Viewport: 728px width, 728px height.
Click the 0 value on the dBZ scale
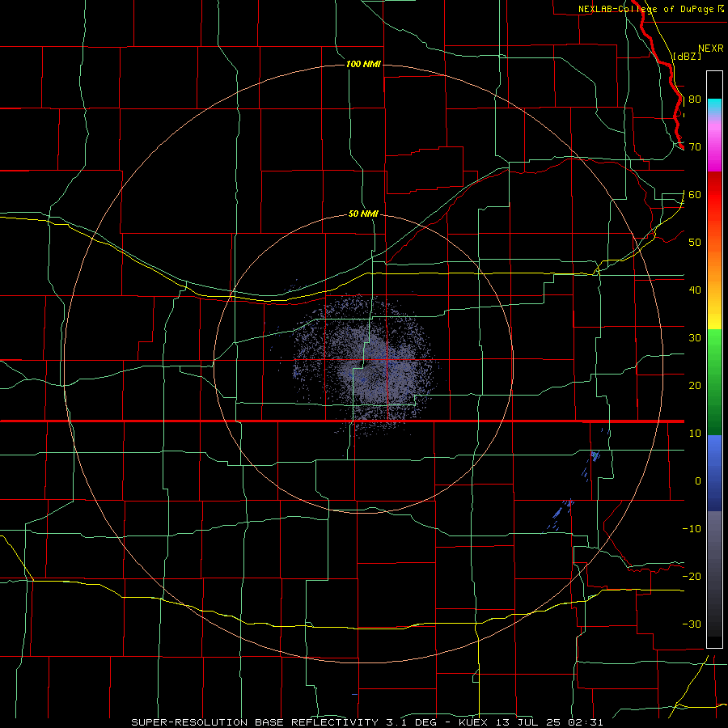point(698,481)
